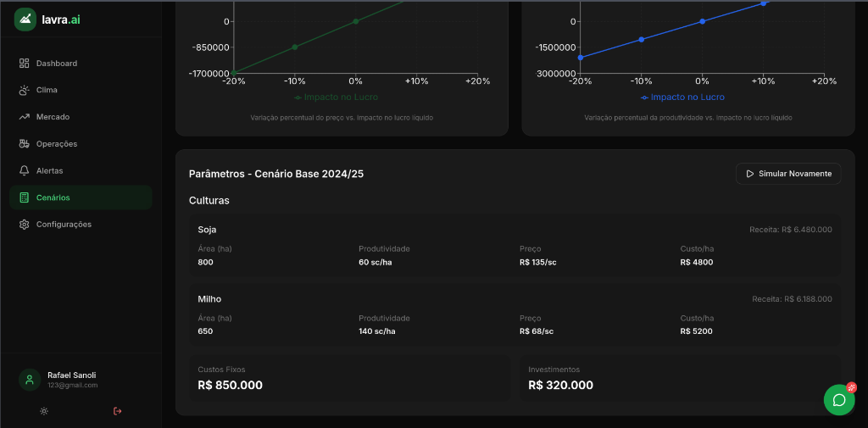Select Cenários in the sidebar
The image size is (868, 428).
[81, 197]
